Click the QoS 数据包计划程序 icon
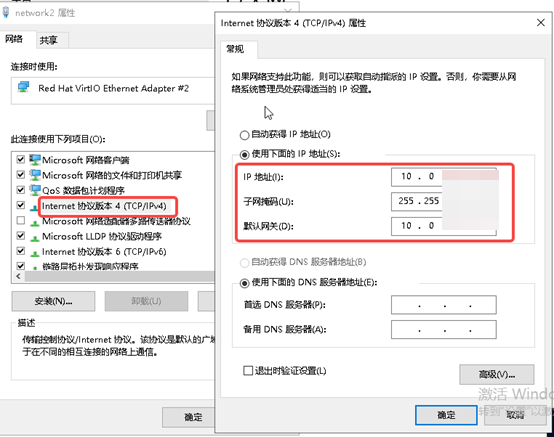 [35, 190]
